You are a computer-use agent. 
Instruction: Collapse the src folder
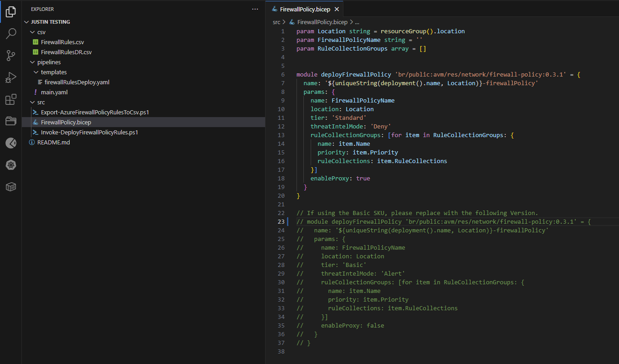pyautogui.click(x=33, y=102)
